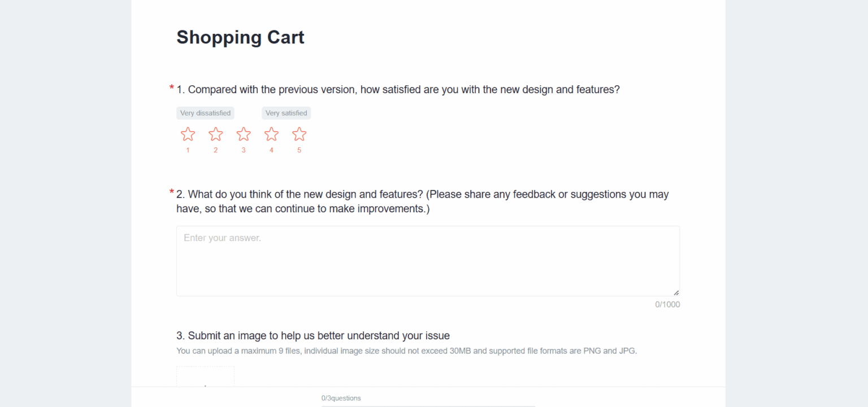Click the file upload requirements hint text
Viewport: 868px width, 407px height.
[406, 351]
